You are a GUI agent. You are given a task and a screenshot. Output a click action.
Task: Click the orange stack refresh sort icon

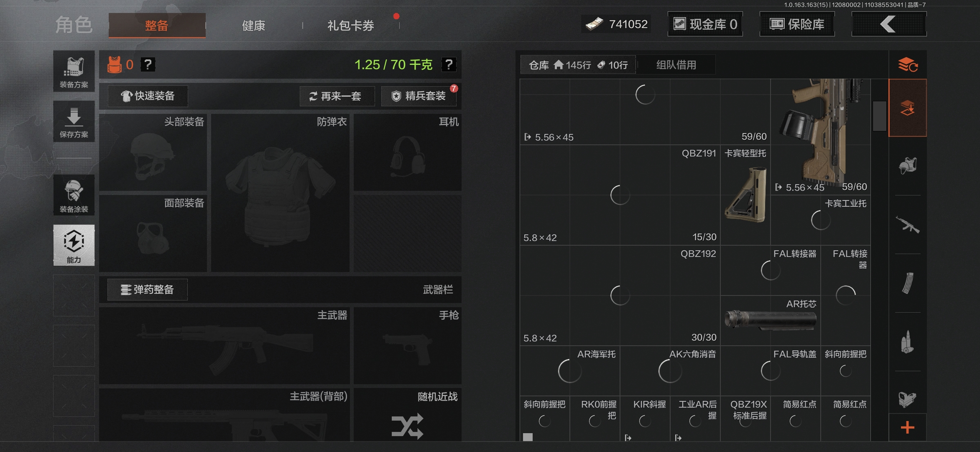907,65
